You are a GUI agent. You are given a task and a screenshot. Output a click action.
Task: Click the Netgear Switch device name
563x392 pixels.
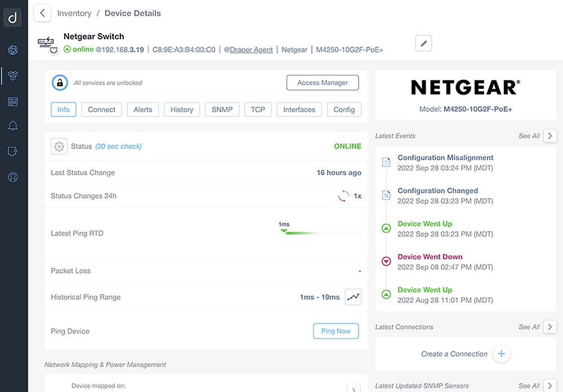click(93, 37)
